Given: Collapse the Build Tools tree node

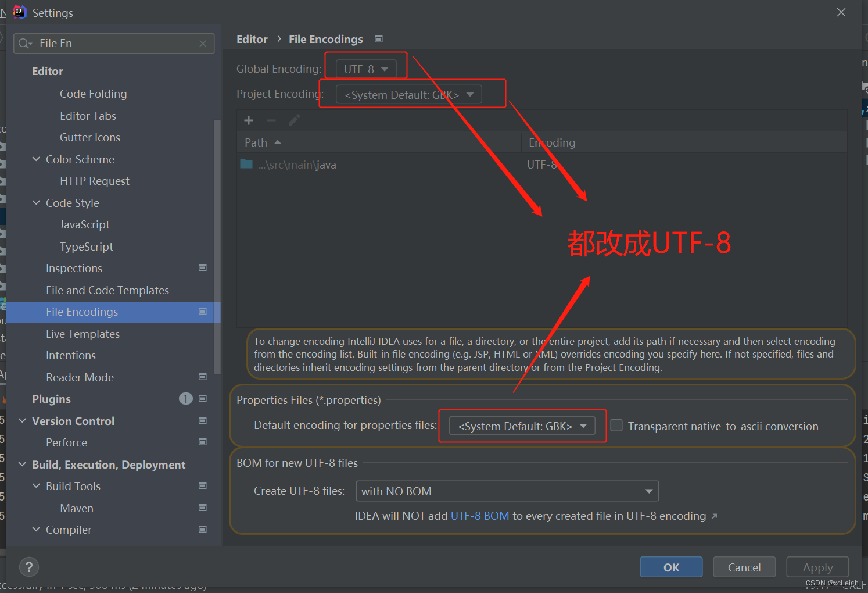Looking at the screenshot, I should pos(36,486).
